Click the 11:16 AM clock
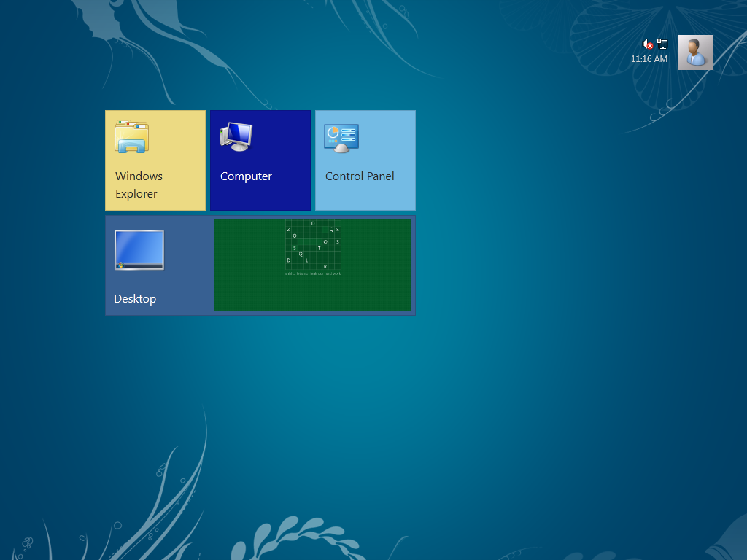 [649, 59]
